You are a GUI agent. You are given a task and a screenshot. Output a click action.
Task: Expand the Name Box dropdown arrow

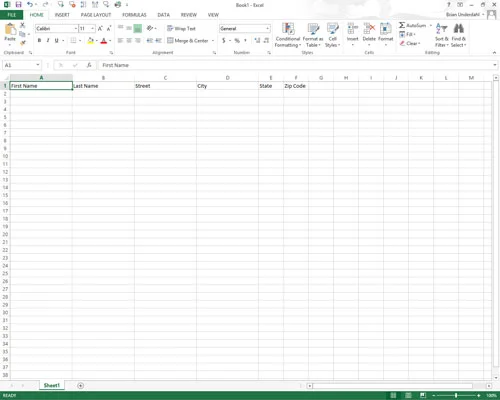point(38,65)
